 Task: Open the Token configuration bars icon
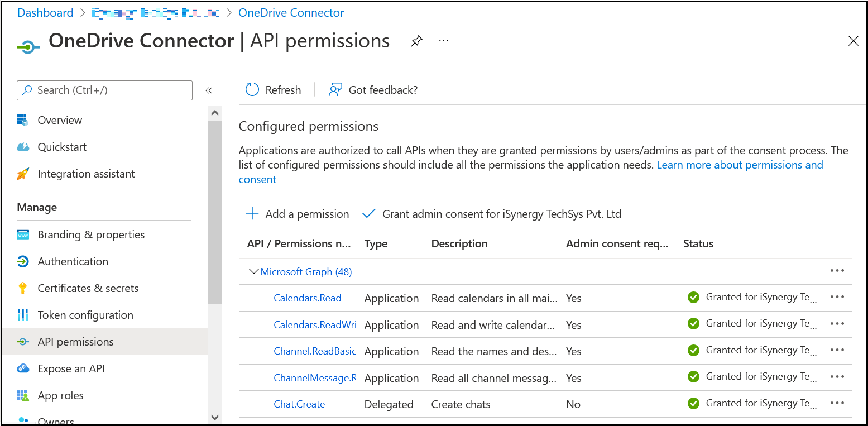(23, 315)
